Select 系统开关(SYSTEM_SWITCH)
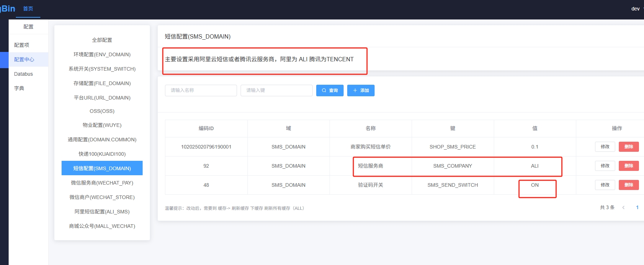644x265 pixels. (x=102, y=69)
